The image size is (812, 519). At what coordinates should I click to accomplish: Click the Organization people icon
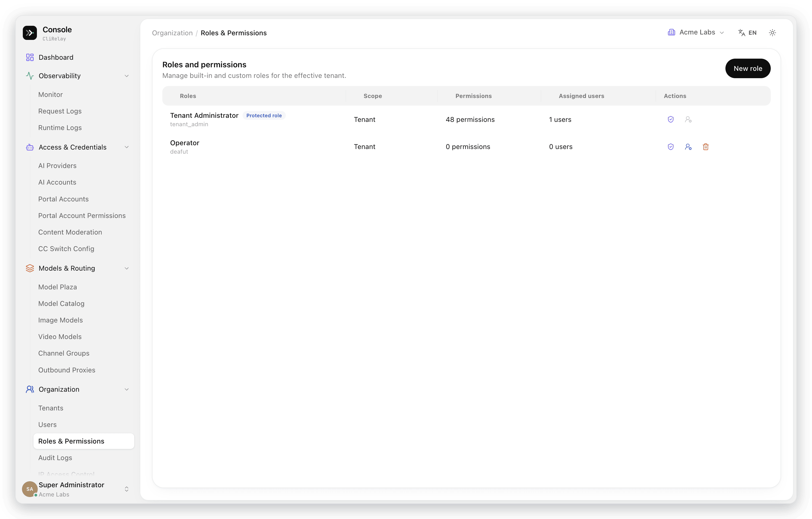pos(30,390)
